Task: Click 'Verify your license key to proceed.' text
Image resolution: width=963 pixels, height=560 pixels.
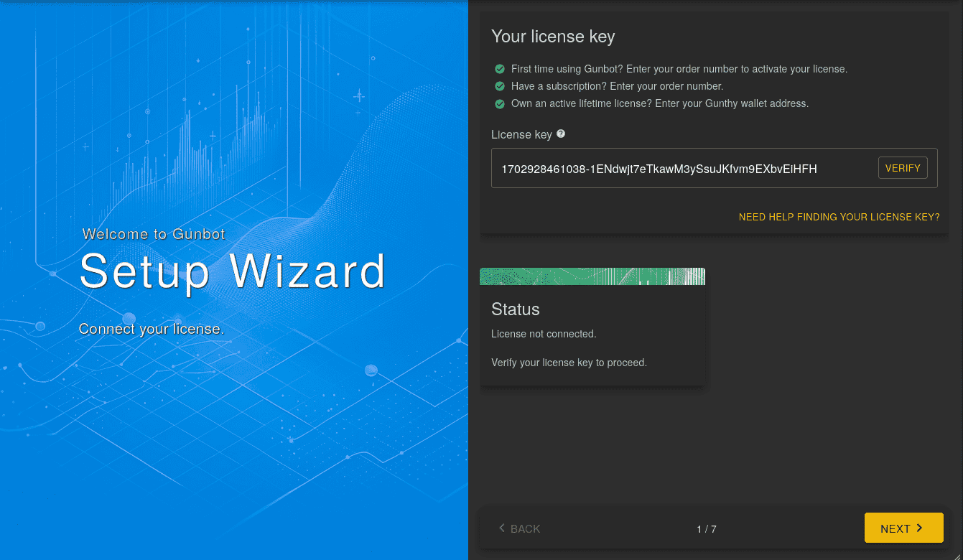Action: 569,363
